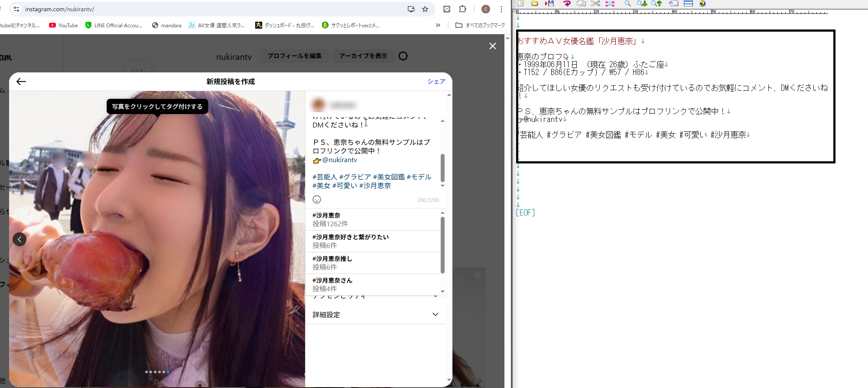Show hidden bookmarks with the » chevron
868x388 pixels.
(438, 25)
